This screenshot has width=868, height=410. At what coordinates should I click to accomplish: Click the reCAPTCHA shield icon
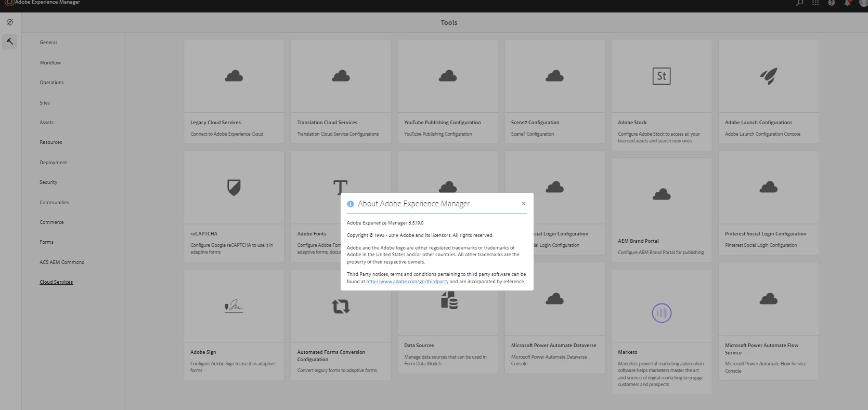(234, 188)
